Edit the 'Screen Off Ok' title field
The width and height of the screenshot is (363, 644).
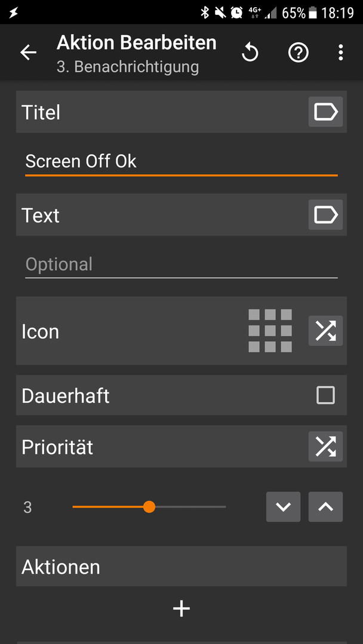pyautogui.click(x=181, y=162)
